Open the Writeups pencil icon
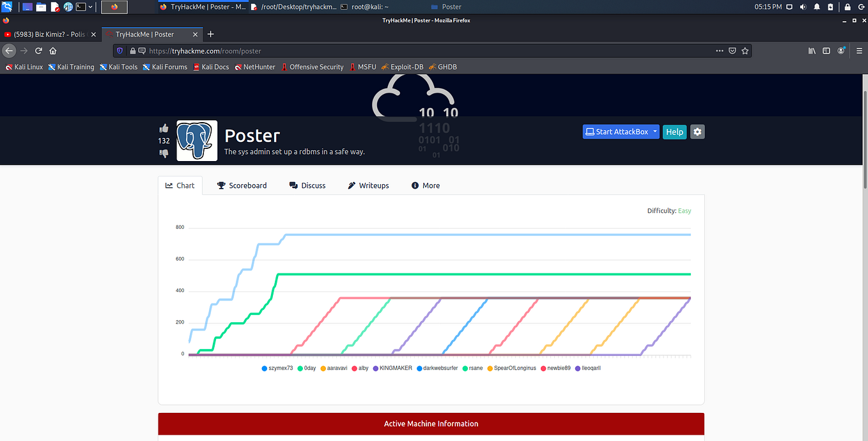 click(x=351, y=185)
